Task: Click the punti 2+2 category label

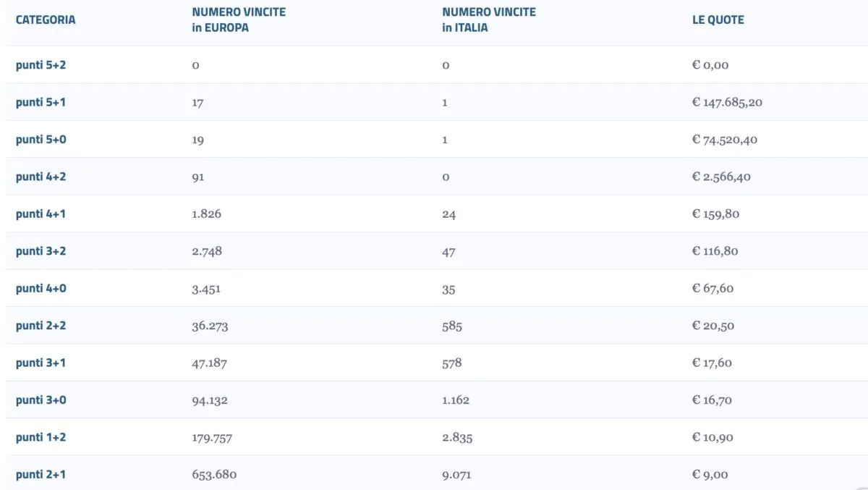Action: point(41,325)
